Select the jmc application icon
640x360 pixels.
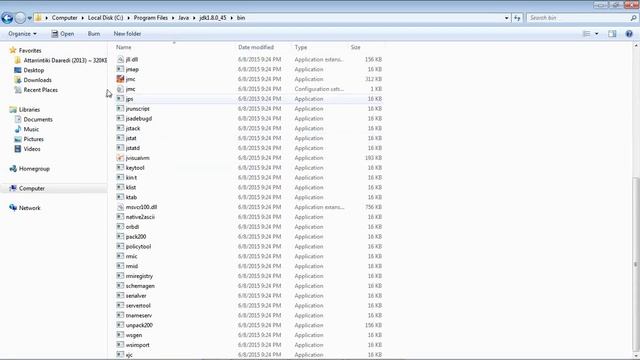[120, 79]
